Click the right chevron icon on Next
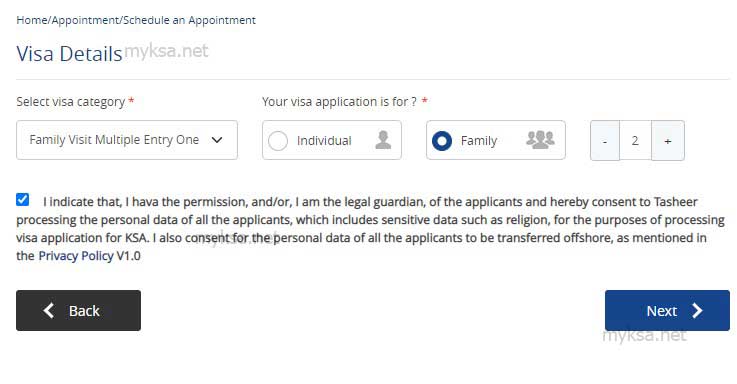 (698, 310)
